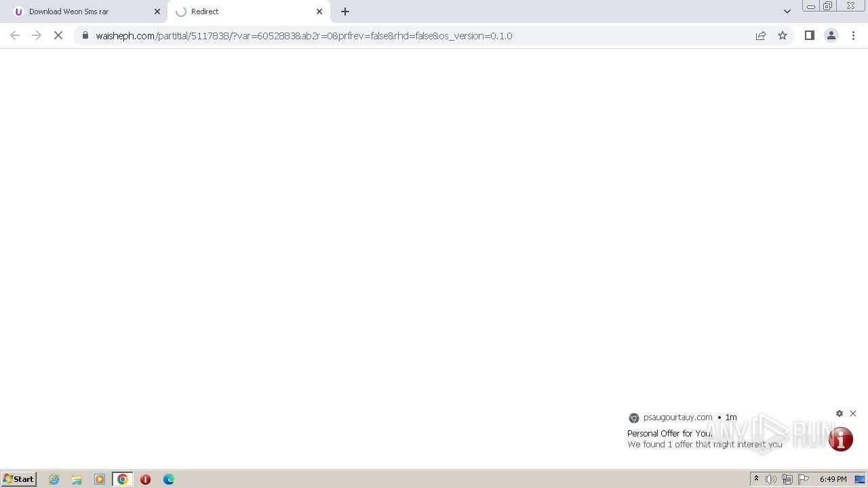Click the 6:49 PM clock

pyautogui.click(x=833, y=479)
